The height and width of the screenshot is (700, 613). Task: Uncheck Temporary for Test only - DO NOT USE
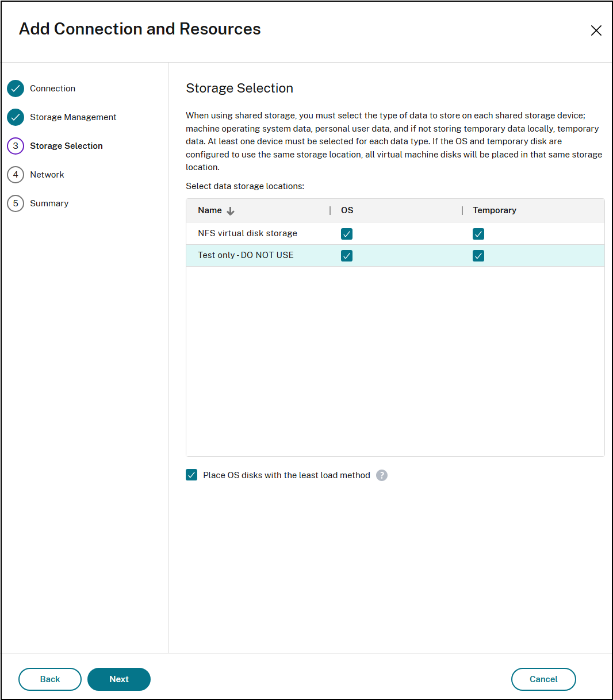[478, 255]
